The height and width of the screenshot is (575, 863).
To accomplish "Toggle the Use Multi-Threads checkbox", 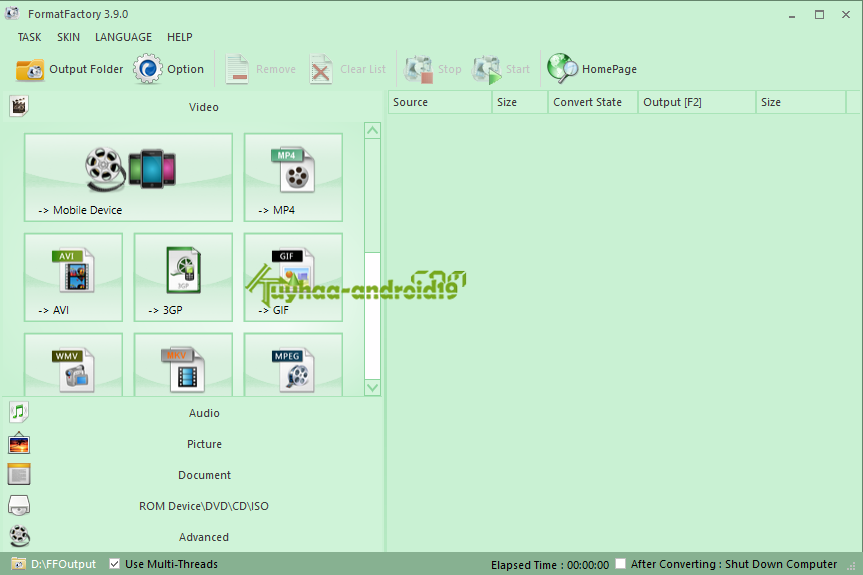I will 114,564.
